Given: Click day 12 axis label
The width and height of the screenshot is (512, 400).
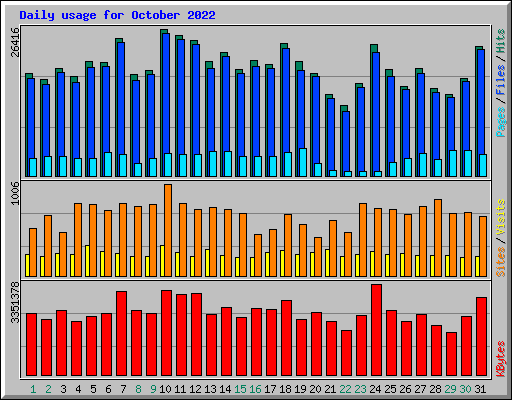Looking at the screenshot, I should (x=195, y=389).
